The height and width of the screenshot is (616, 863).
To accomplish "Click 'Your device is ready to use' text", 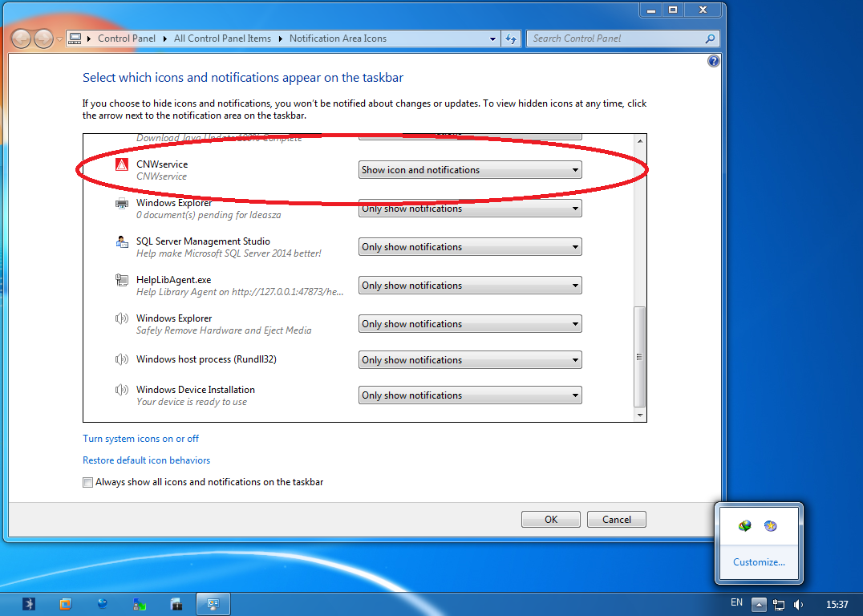I will 192,402.
